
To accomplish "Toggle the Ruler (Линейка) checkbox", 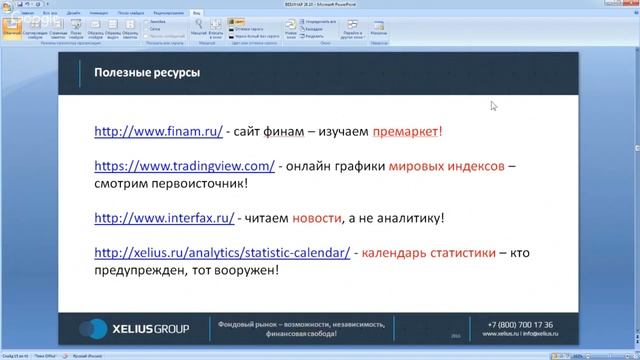I will 155,22.
